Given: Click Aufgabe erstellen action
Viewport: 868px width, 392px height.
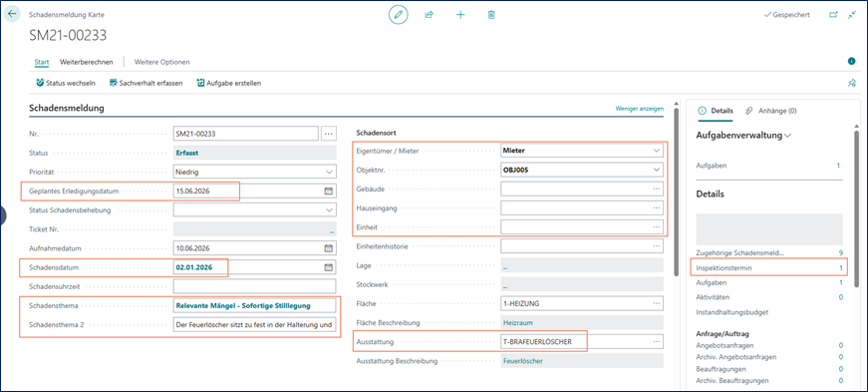Looking at the screenshot, I should pyautogui.click(x=229, y=83).
